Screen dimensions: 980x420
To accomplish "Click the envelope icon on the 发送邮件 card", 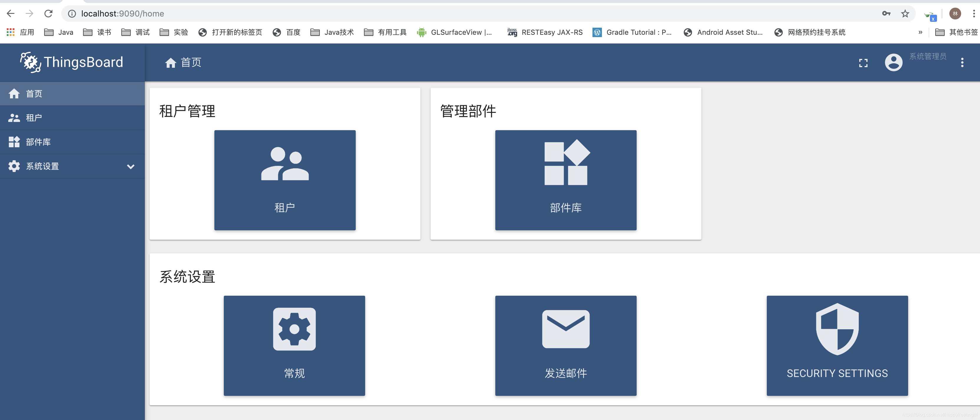I will tap(565, 329).
